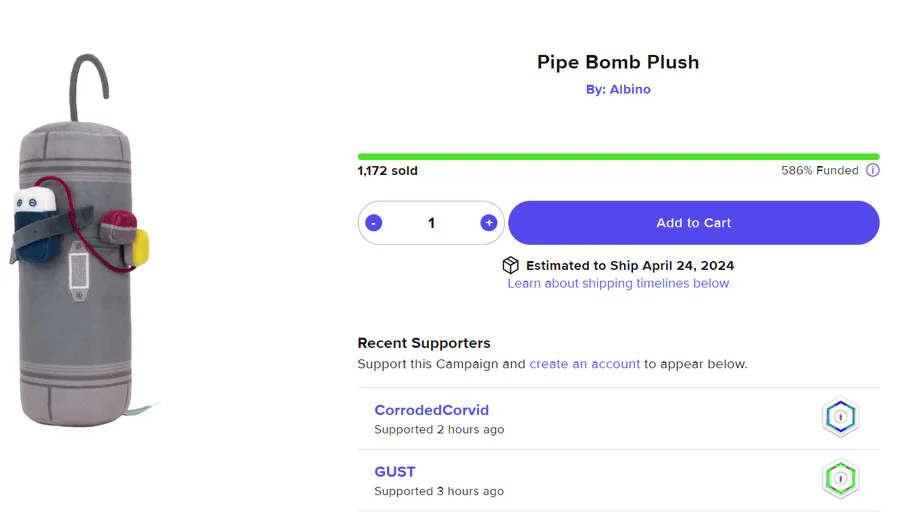Open the shipping timelines link

point(618,284)
